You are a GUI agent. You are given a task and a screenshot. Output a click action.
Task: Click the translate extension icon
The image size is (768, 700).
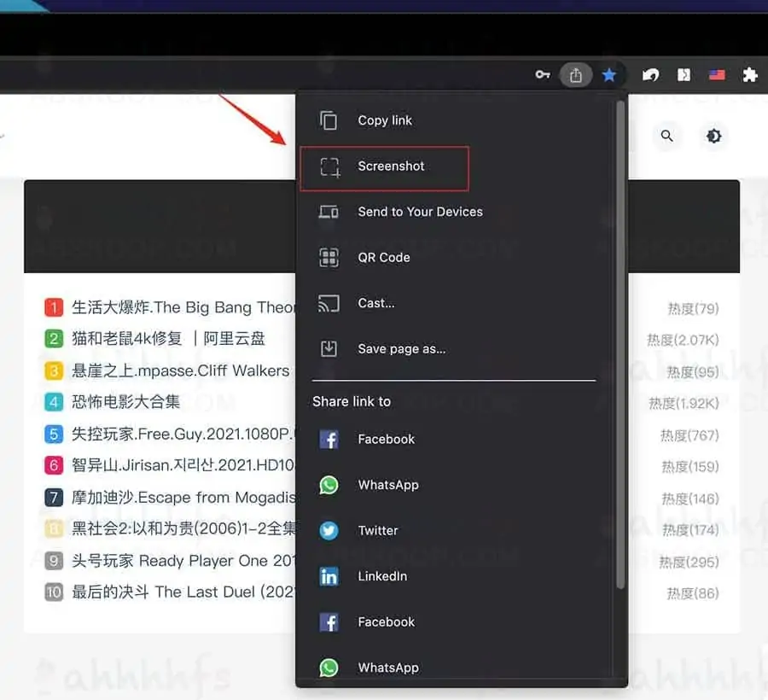684,75
